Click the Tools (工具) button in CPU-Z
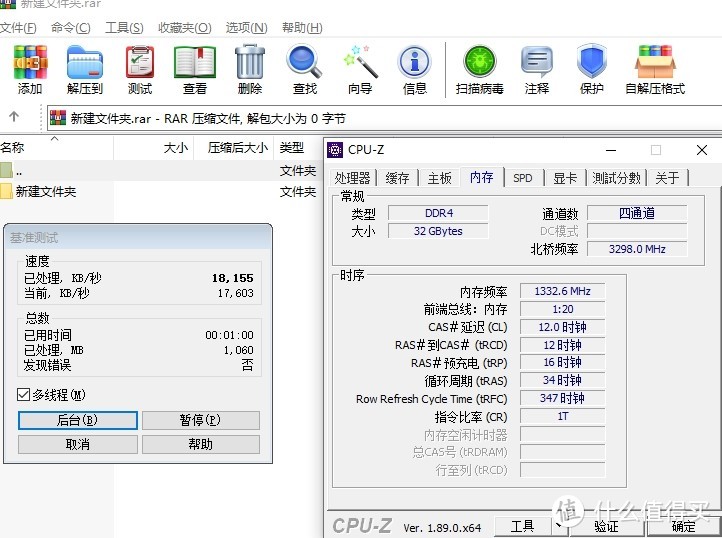The image size is (722, 538). click(522, 526)
